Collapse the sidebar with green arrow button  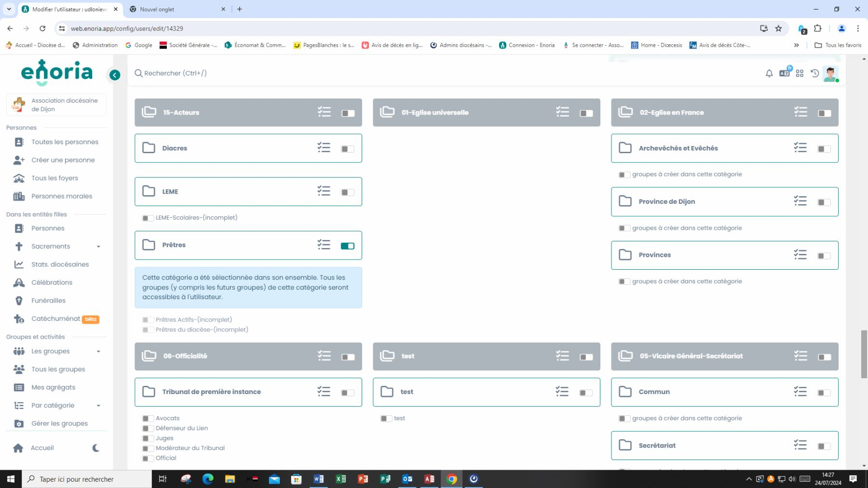[115, 75]
